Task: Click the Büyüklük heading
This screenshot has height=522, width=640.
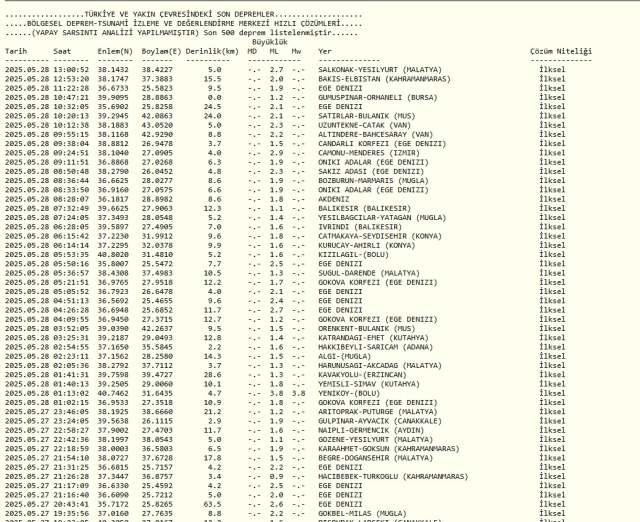Action: click(270, 42)
